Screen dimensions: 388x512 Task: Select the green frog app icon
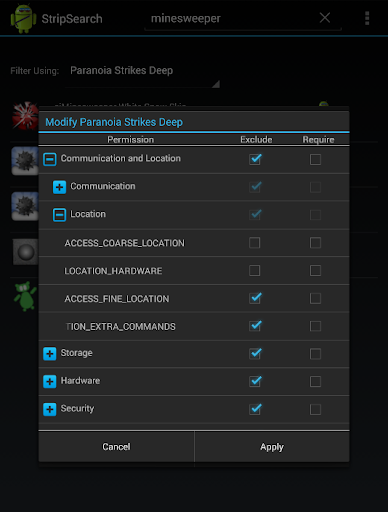[25, 296]
